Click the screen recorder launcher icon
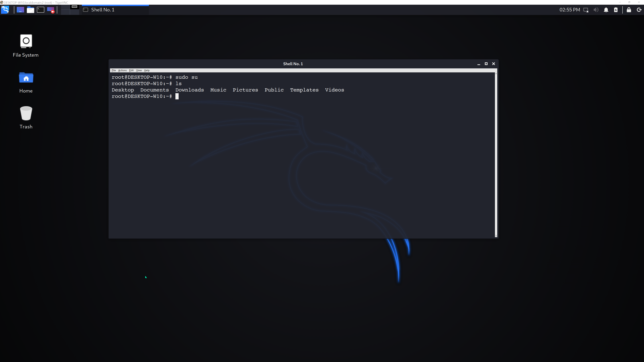 click(x=51, y=10)
